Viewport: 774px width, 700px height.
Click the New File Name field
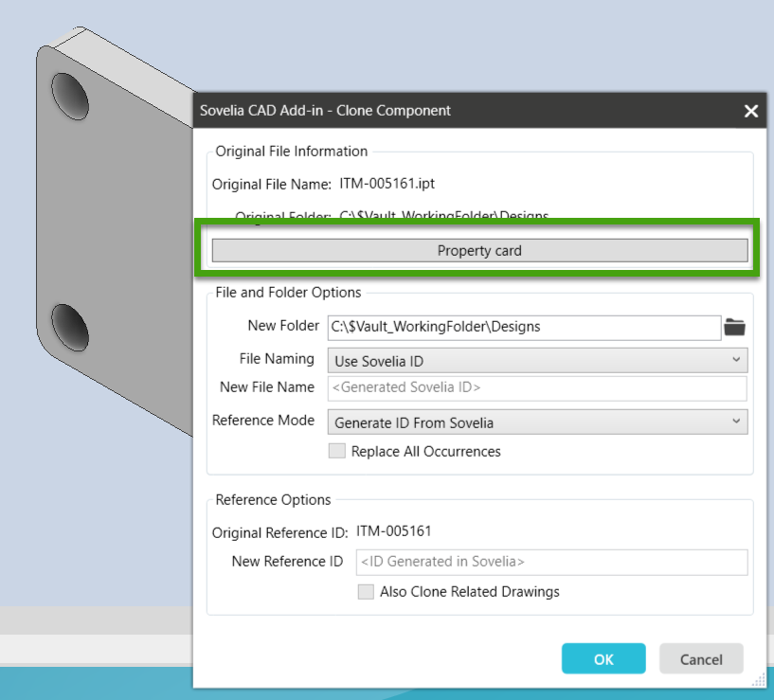click(537, 388)
